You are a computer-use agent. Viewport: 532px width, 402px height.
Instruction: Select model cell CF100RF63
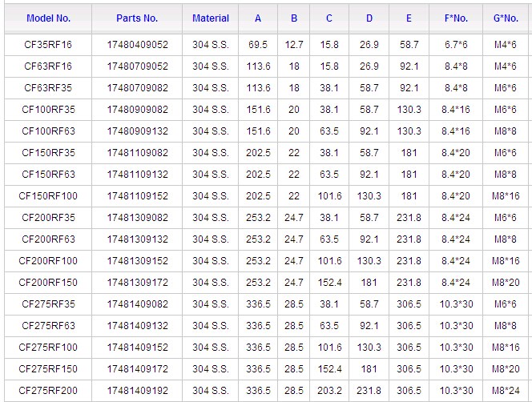48,131
